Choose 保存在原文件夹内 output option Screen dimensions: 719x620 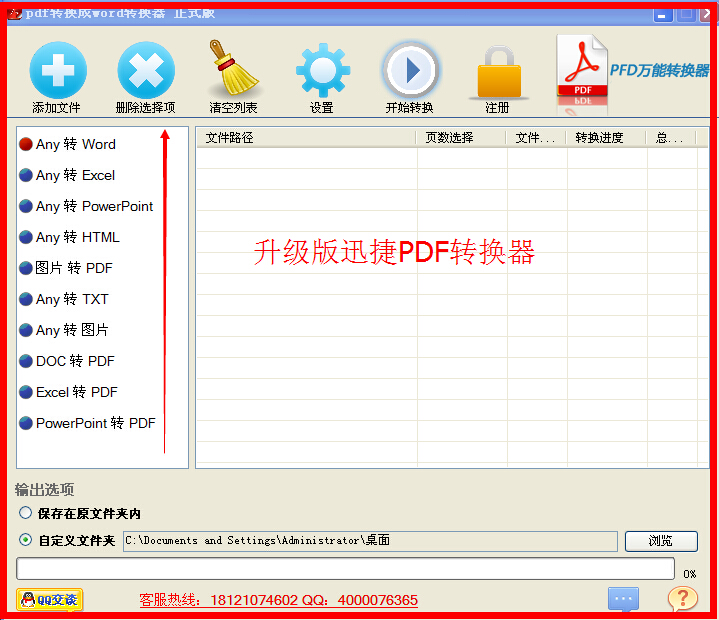(79, 513)
